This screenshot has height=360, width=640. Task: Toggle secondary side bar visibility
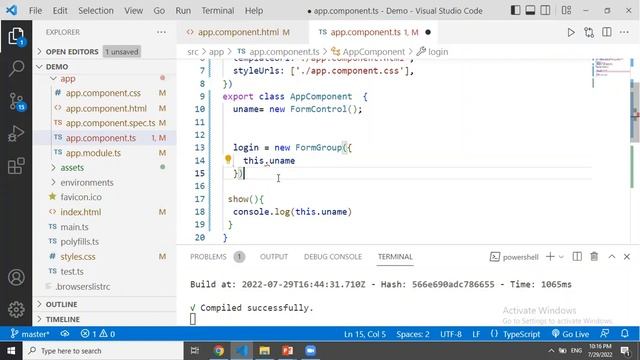tap(545, 10)
